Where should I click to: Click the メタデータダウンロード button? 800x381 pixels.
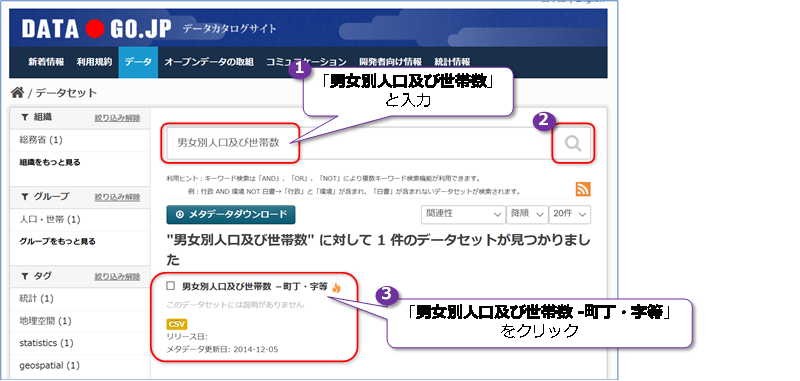coord(231,215)
